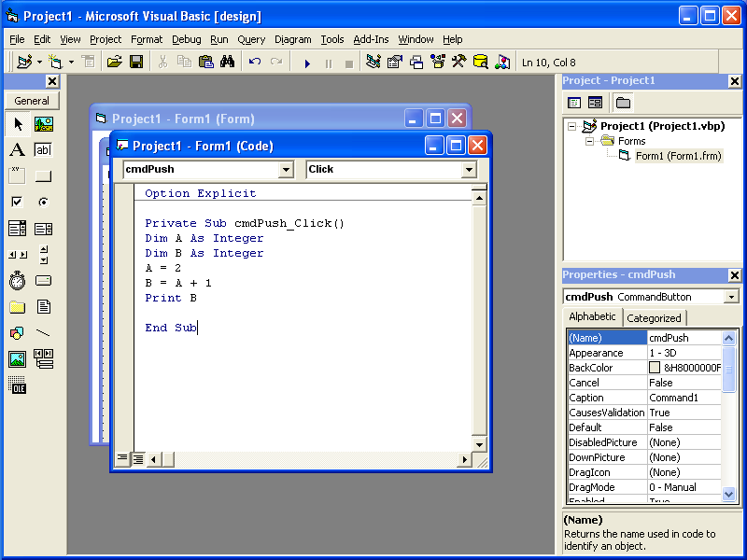Click Toggle Folders in Project panel
Screen dimensions: 747x560
coord(623,103)
